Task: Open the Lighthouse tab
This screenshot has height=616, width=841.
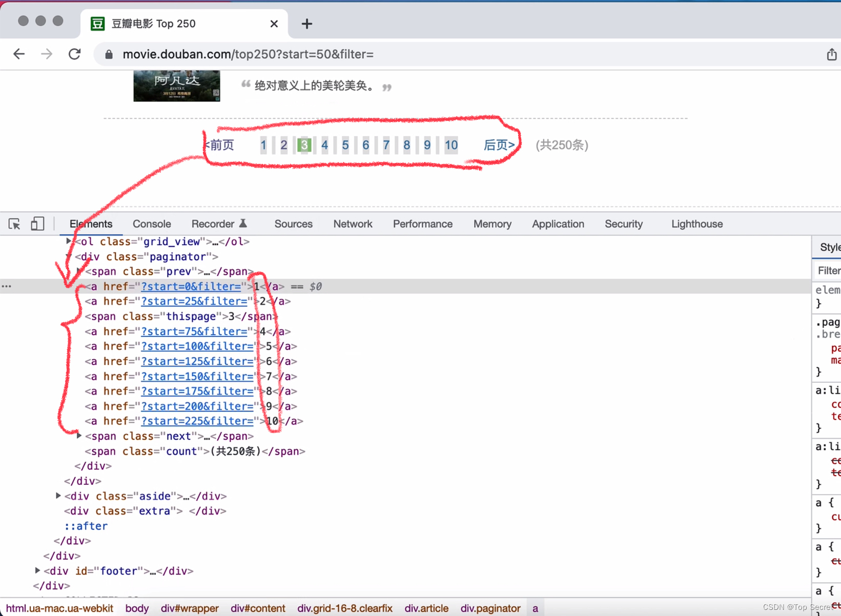Action: pyautogui.click(x=697, y=224)
